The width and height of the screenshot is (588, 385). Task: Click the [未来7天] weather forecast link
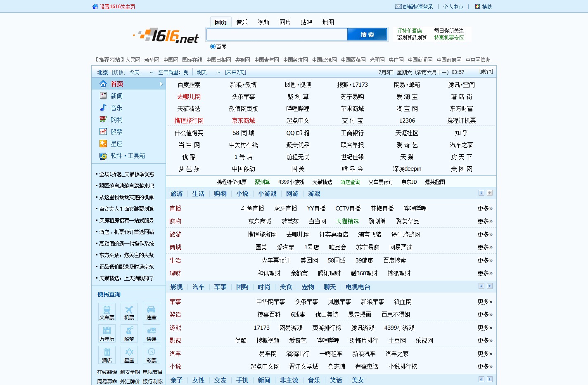coord(235,72)
